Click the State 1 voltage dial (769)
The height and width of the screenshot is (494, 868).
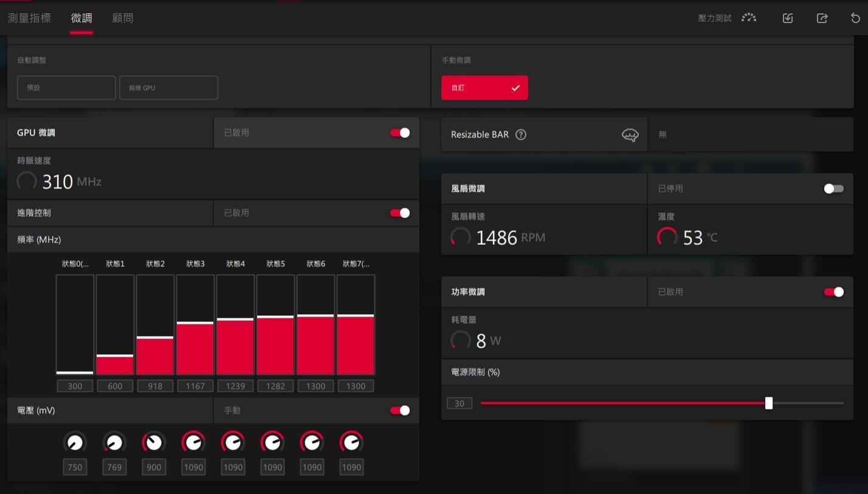pyautogui.click(x=114, y=442)
